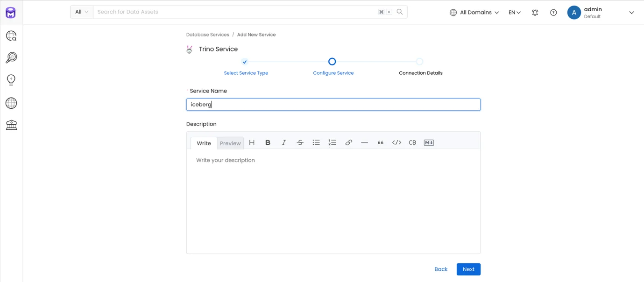Insert a hyperlink in description
This screenshot has width=644, height=282.
click(x=348, y=142)
